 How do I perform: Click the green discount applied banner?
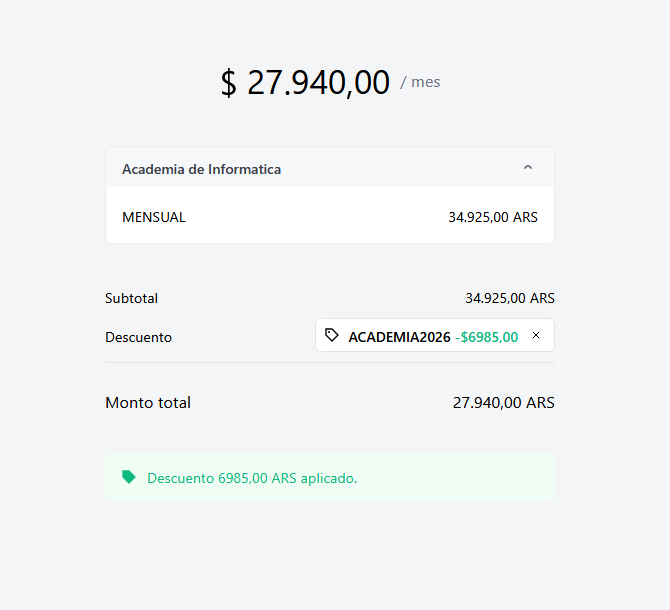(330, 477)
